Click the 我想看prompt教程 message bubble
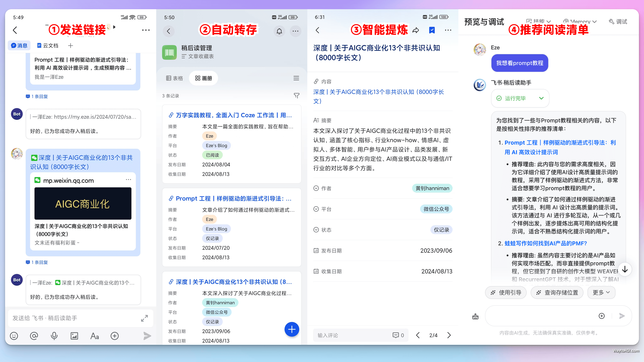The image size is (644, 362). [520, 63]
